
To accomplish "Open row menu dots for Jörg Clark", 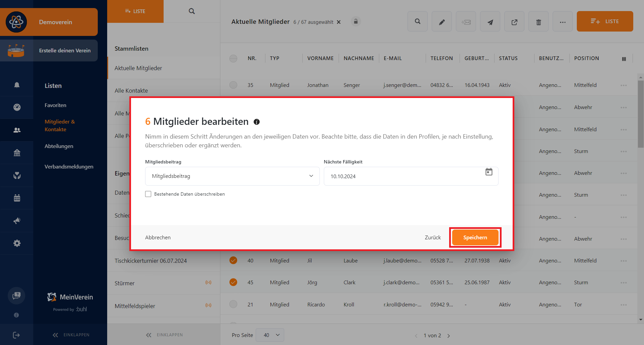I will point(624,283).
